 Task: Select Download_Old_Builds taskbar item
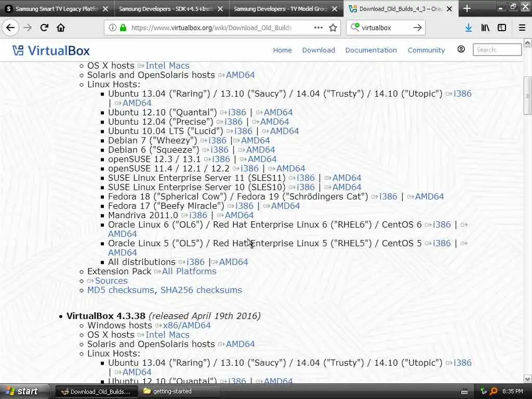pos(96,392)
